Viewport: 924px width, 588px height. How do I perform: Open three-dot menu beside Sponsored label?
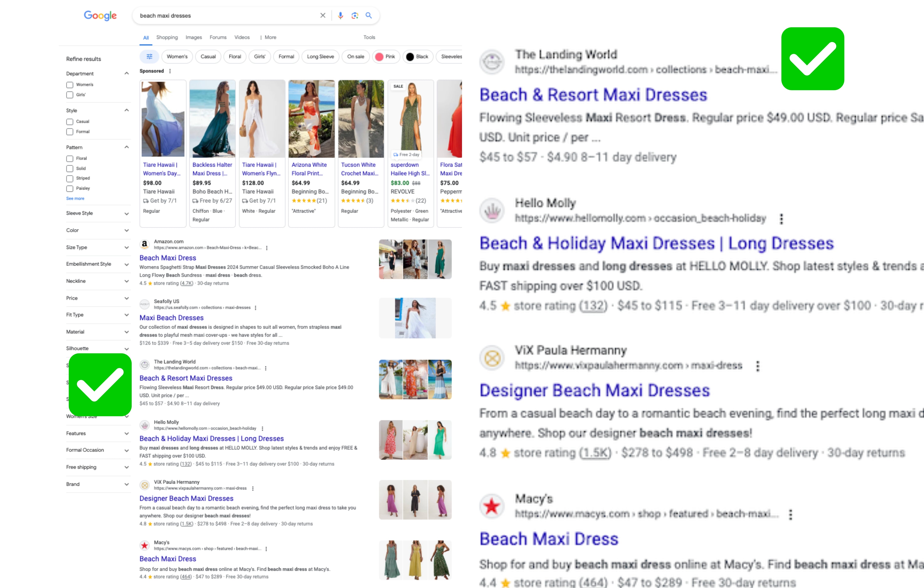170,71
